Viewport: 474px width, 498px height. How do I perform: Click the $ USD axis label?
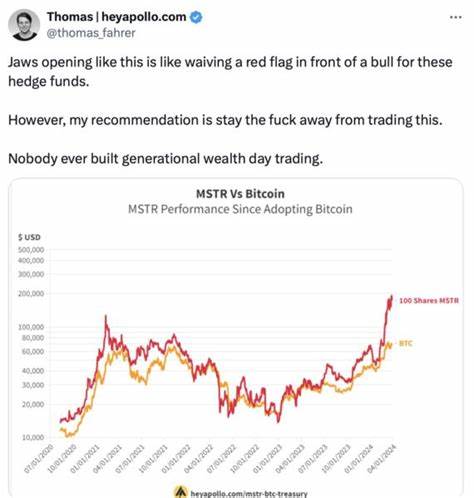tap(29, 237)
